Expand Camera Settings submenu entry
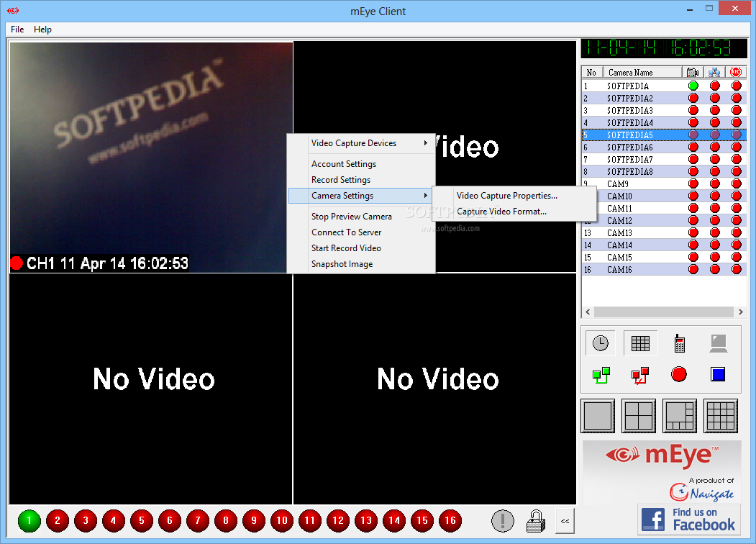The width and height of the screenshot is (756, 544). click(362, 196)
